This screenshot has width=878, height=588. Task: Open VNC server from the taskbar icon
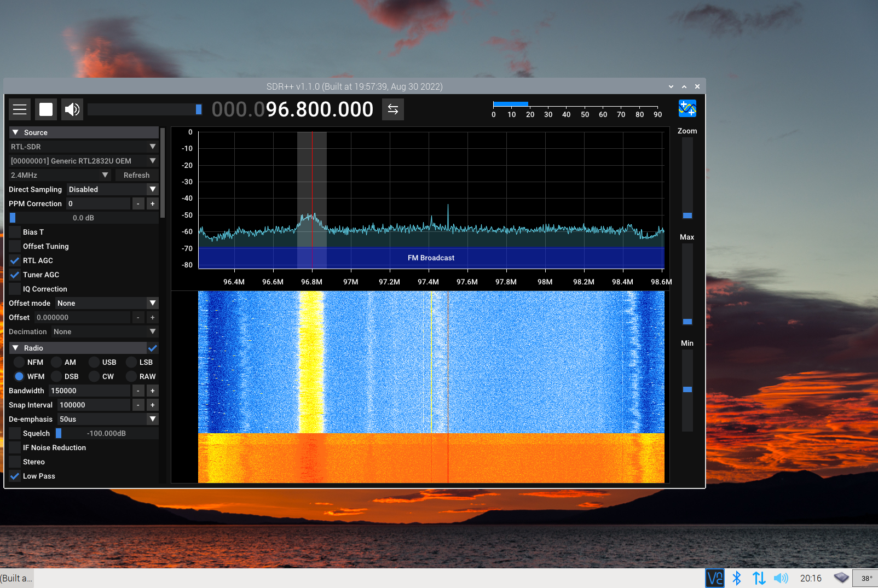point(715,578)
